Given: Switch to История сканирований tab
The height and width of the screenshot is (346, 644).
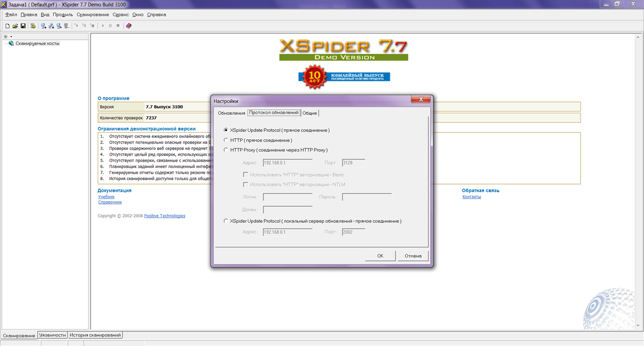Looking at the screenshot, I should (95, 335).
